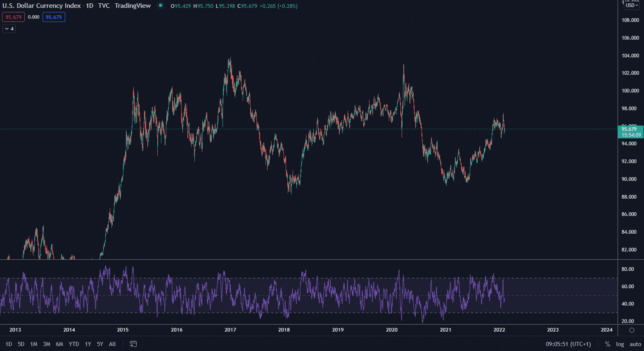Toggle auto scale mode
Viewport: 644px width, 351px height.
[x=635, y=344]
